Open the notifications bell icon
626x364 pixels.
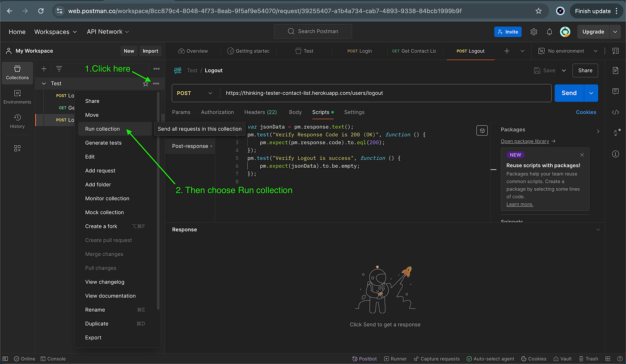click(550, 32)
